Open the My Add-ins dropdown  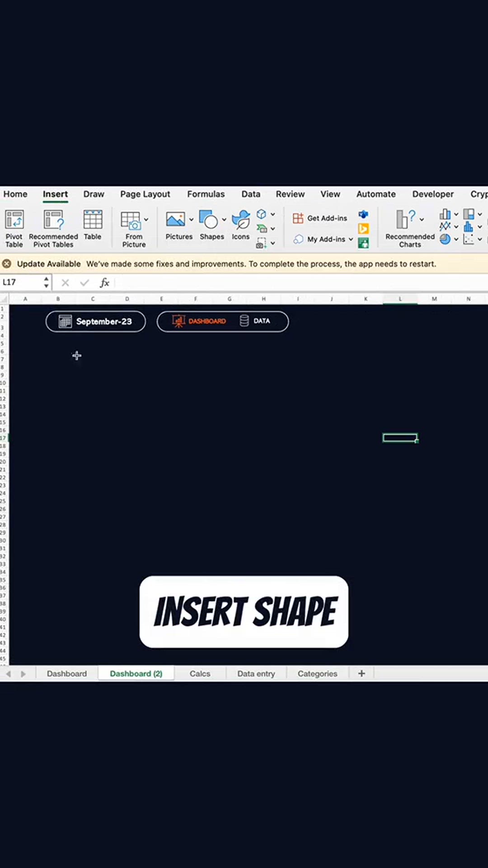351,239
